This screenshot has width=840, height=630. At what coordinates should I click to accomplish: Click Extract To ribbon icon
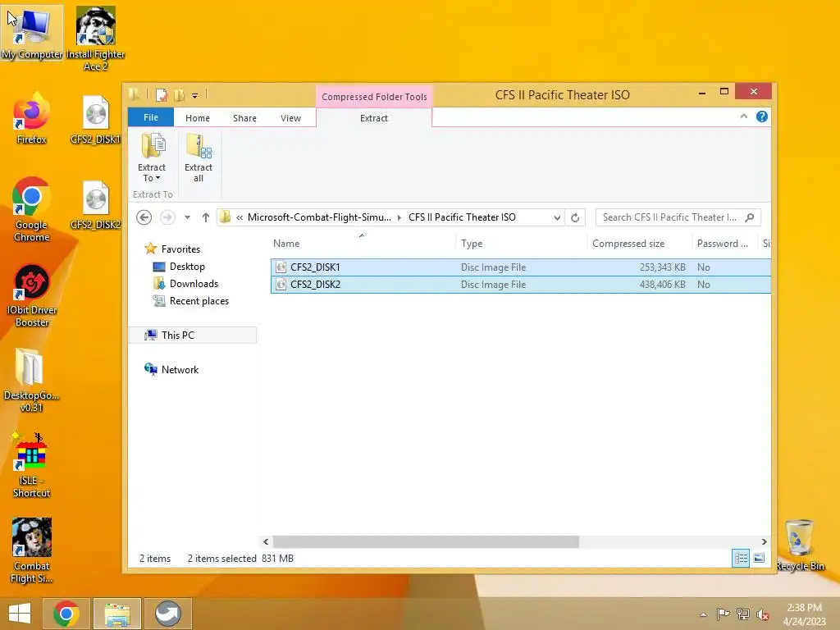coord(152,158)
